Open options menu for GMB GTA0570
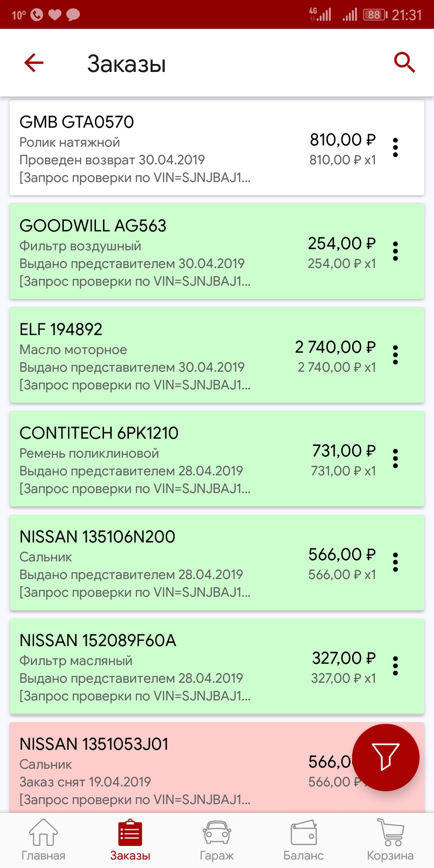Viewport: 434px width, 868px height. point(396,147)
